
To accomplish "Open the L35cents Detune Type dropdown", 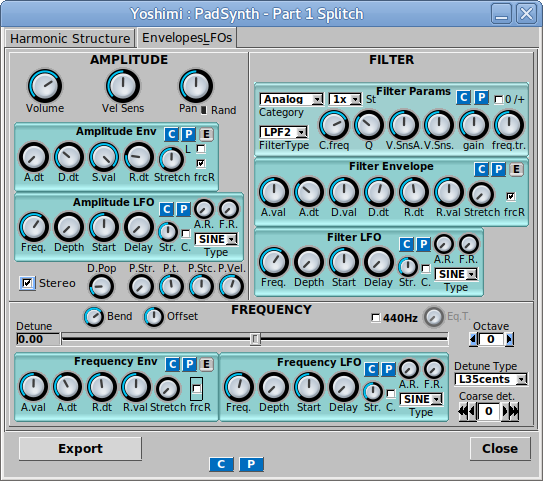I will tap(491, 380).
